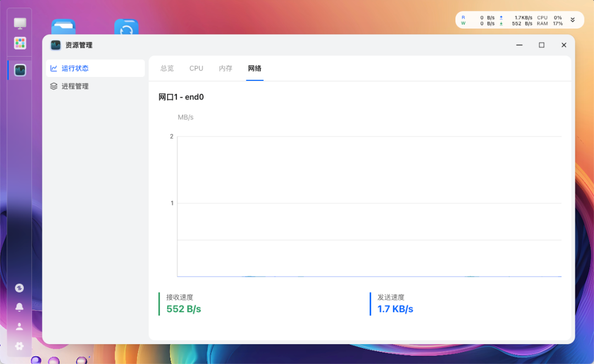Open the CPU tab
The width and height of the screenshot is (594, 364).
(196, 68)
